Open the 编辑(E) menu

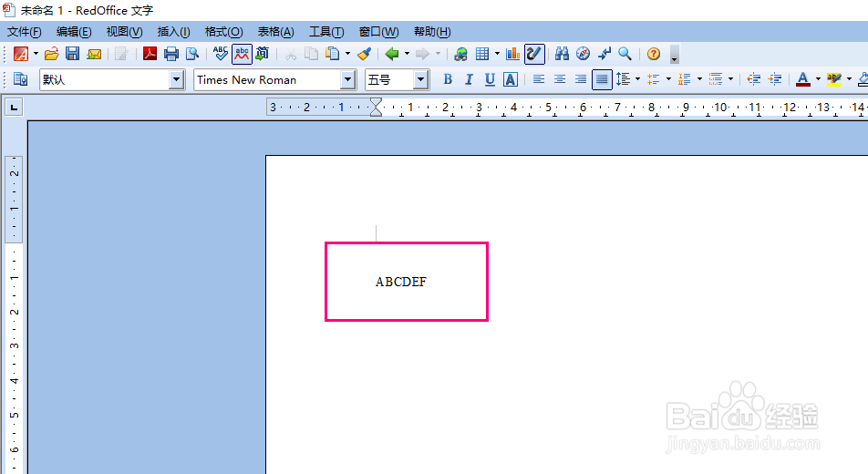74,32
